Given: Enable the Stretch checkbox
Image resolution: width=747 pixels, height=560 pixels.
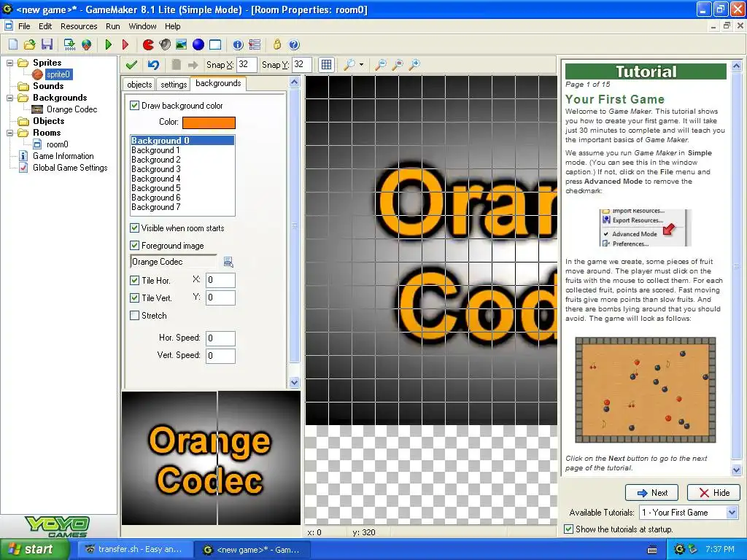Looking at the screenshot, I should [135, 316].
